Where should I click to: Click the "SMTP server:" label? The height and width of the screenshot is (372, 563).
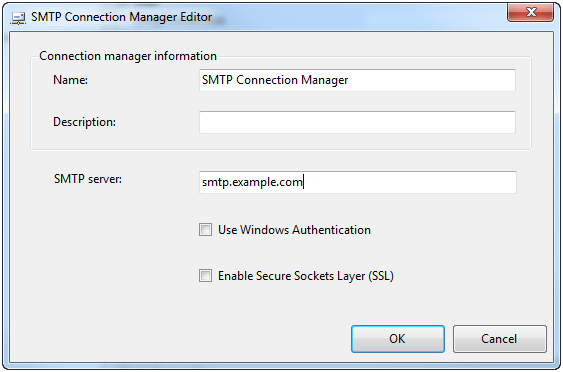click(88, 178)
